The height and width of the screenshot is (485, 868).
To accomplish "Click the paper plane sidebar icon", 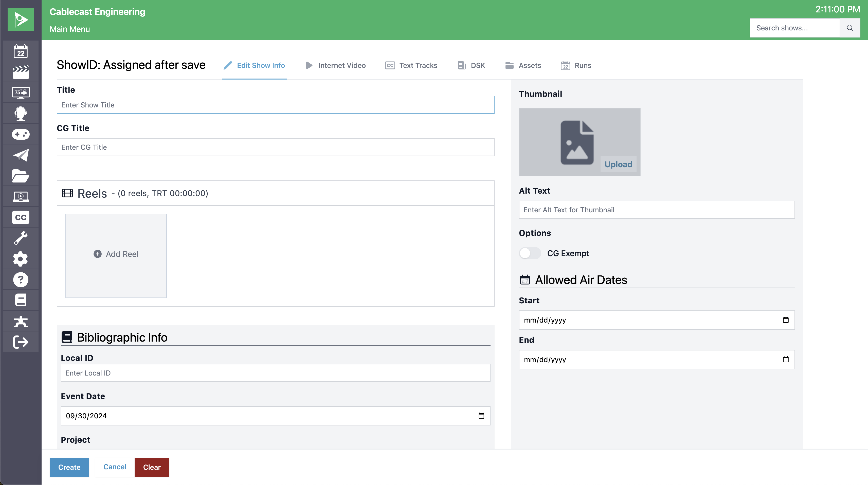I will [21, 155].
